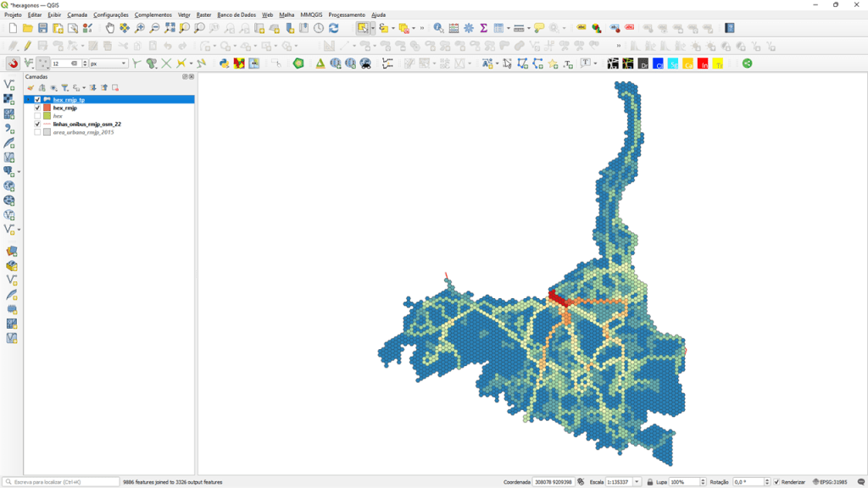Uncheck the hex_rmjp layer visibility

37,108
